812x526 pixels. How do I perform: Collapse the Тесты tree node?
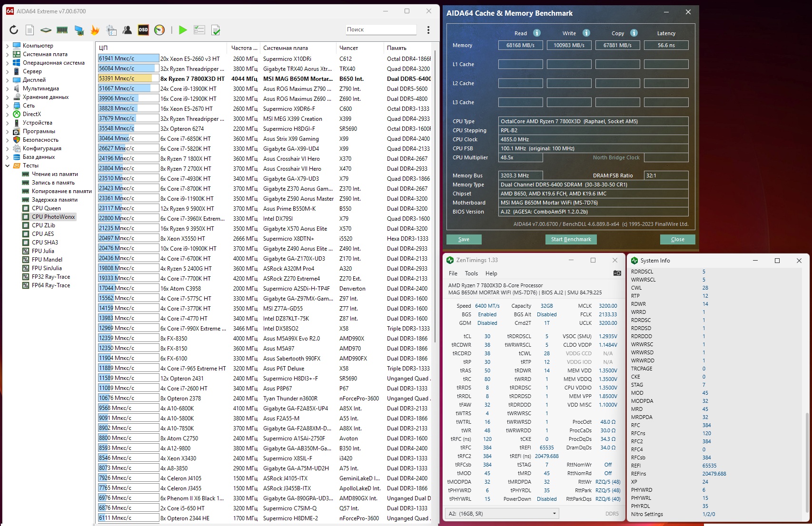pyautogui.click(x=7, y=166)
